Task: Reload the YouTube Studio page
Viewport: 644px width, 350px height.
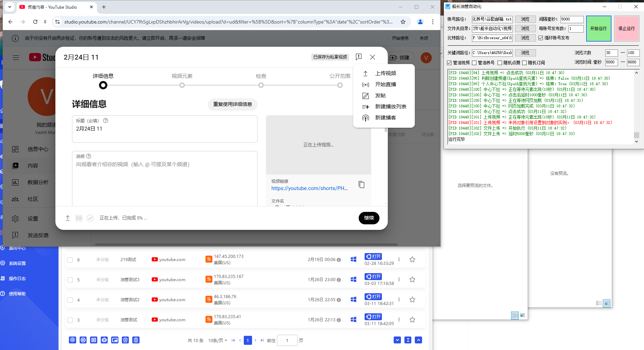Action: tap(35, 22)
